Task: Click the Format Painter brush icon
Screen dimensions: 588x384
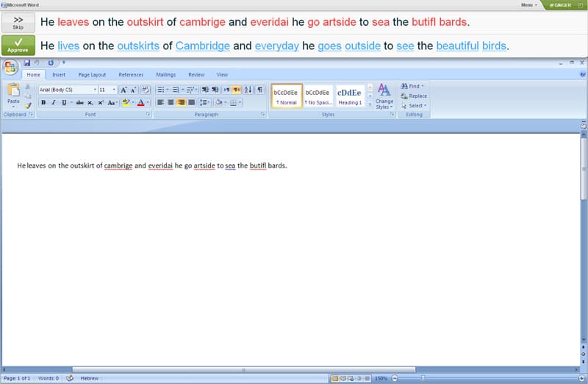Action: [29, 105]
